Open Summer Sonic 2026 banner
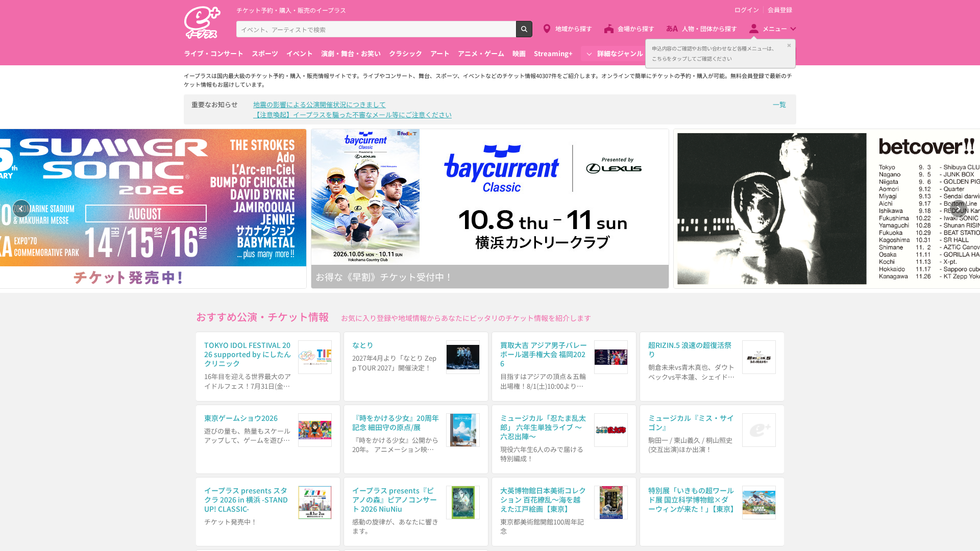This screenshot has width=980, height=551. 153,208
